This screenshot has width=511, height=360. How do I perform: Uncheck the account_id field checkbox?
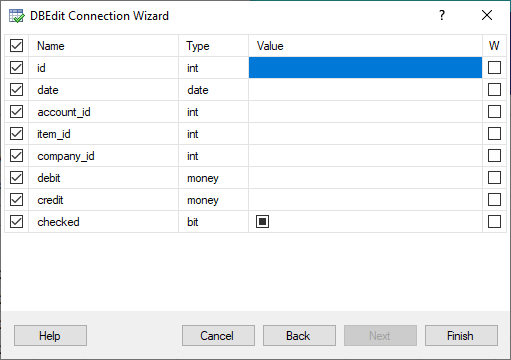[16, 112]
